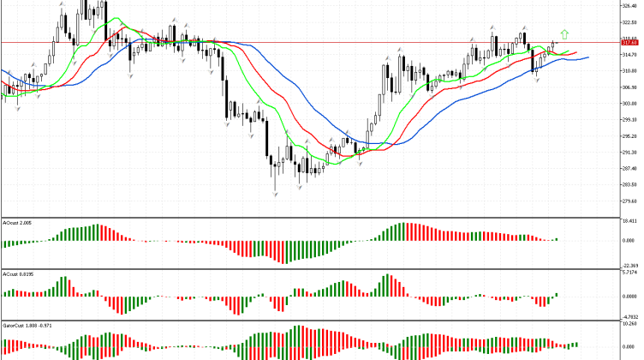Select the red current price label 317.68

(x=629, y=42)
